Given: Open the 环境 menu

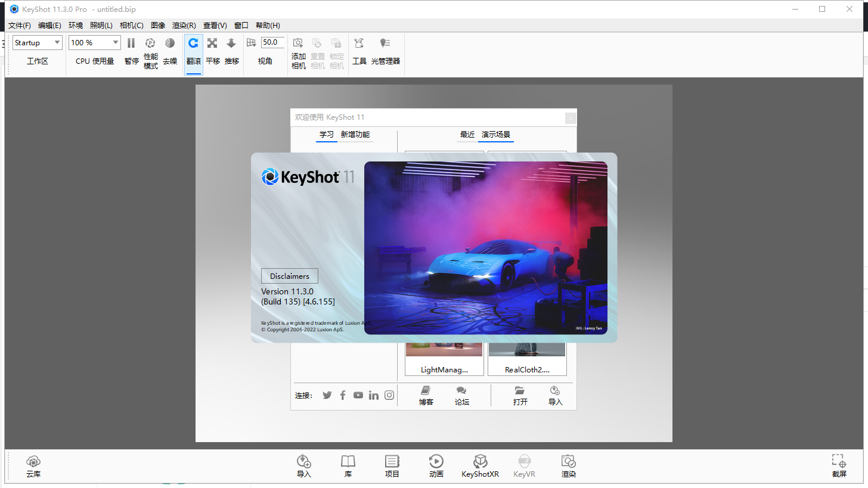Looking at the screenshot, I should tap(76, 26).
